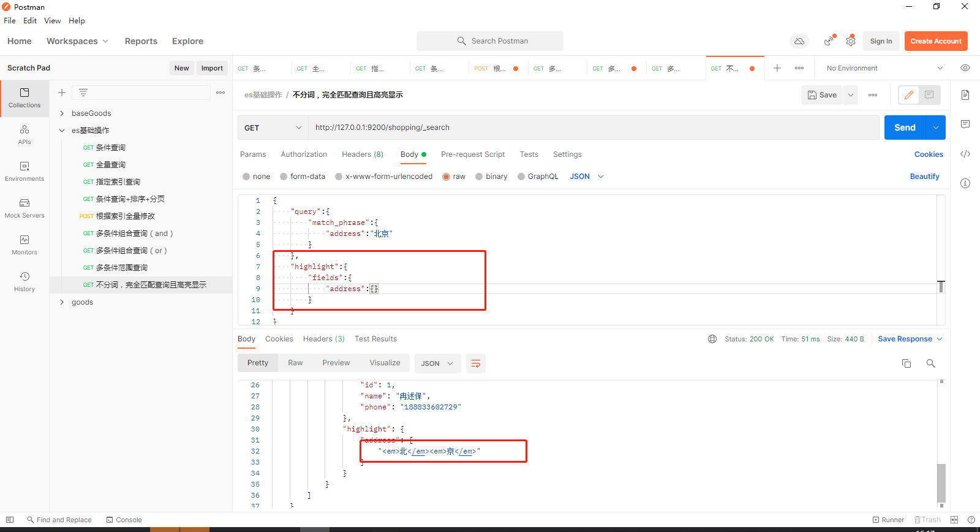
Task: Search within the response
Action: (931, 363)
